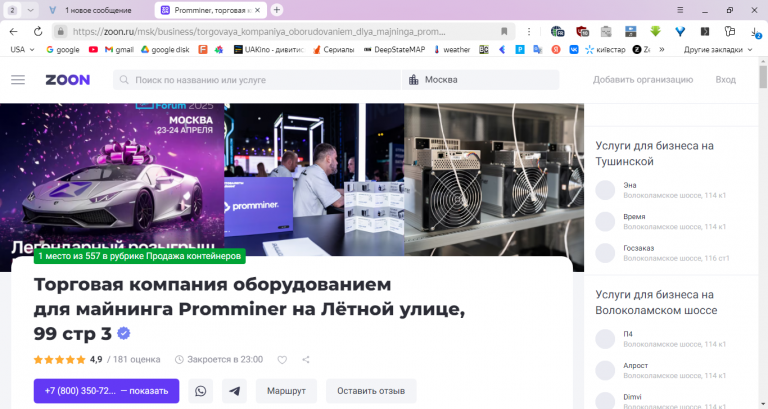Click the address bar URL

click(x=260, y=31)
